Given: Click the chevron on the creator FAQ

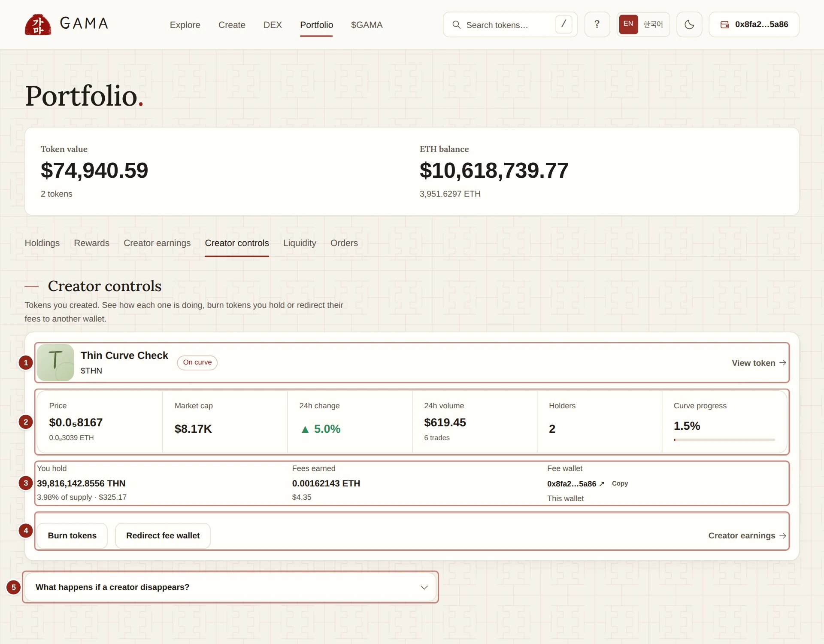Looking at the screenshot, I should [x=424, y=587].
